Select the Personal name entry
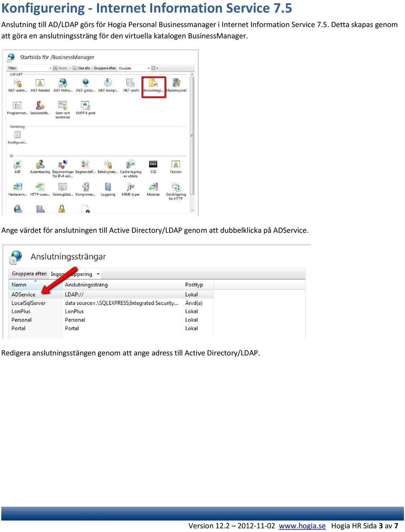The image size is (405, 532). coord(22,320)
